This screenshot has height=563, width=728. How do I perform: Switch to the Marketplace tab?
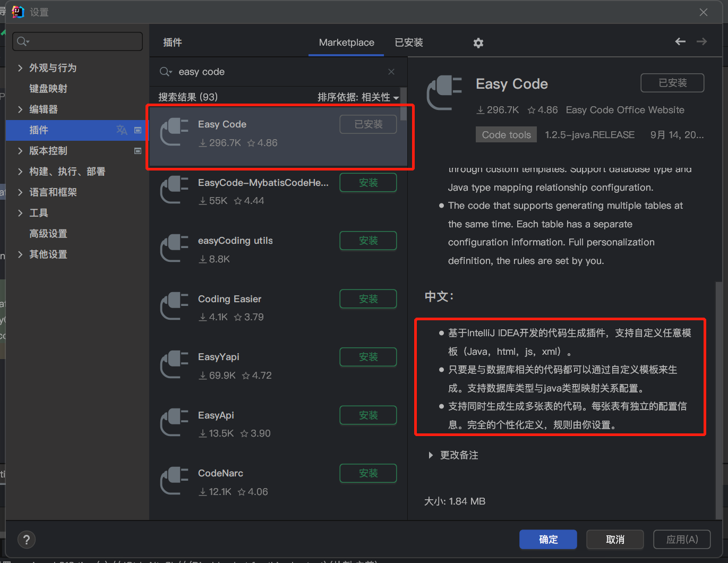346,42
